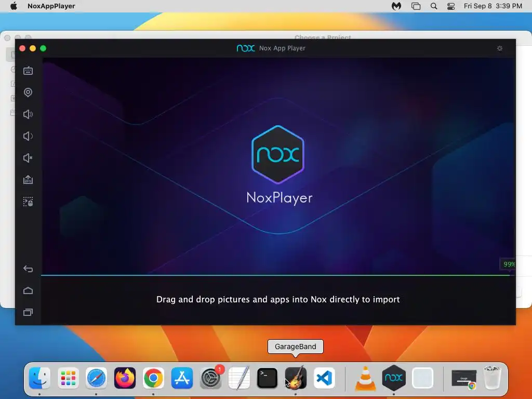This screenshot has height=399, width=532.
Task: Mute sound with the crossed speaker icon
Action: coord(28,158)
